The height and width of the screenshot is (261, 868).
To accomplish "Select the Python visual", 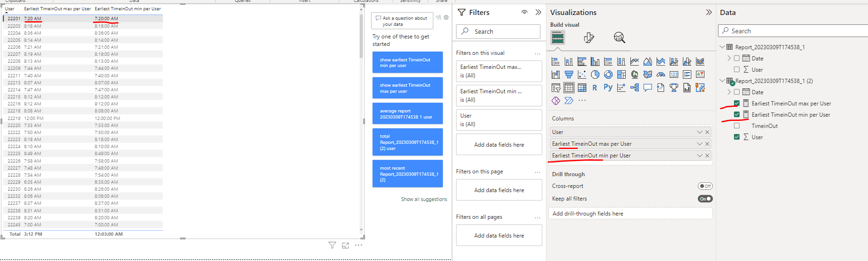I will coord(608,88).
